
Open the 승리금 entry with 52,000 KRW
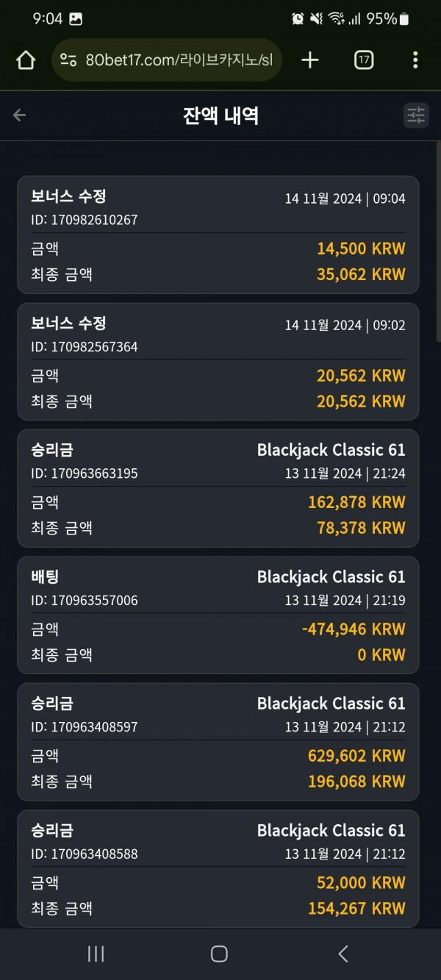(x=218, y=868)
